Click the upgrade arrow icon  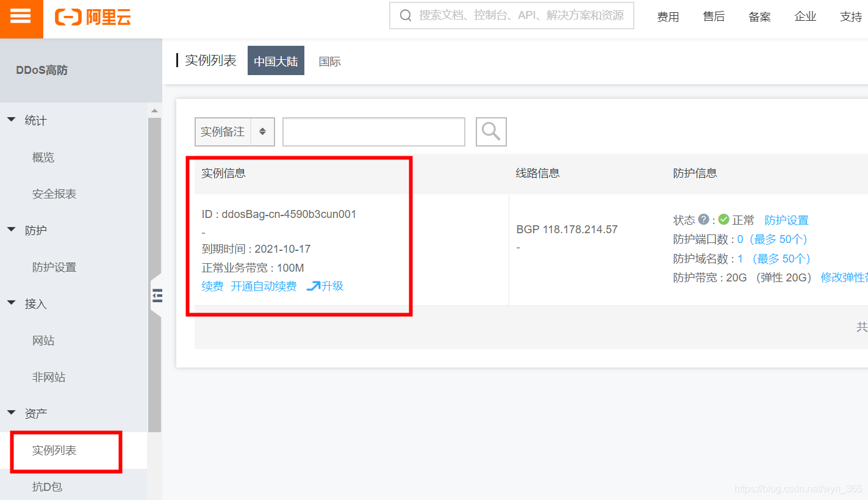314,286
